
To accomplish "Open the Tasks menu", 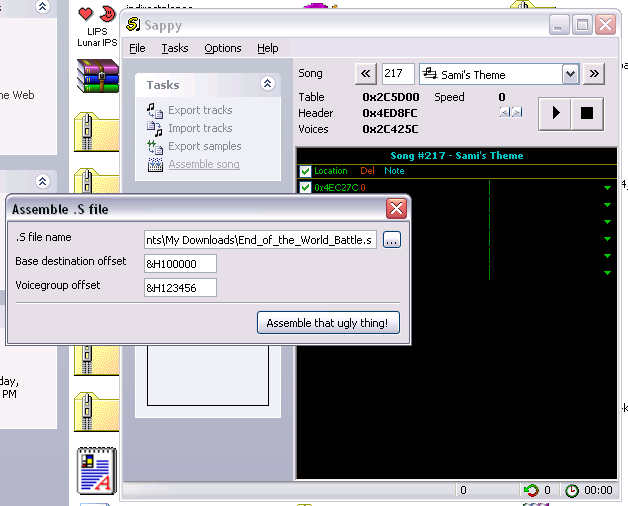I will 175,48.
